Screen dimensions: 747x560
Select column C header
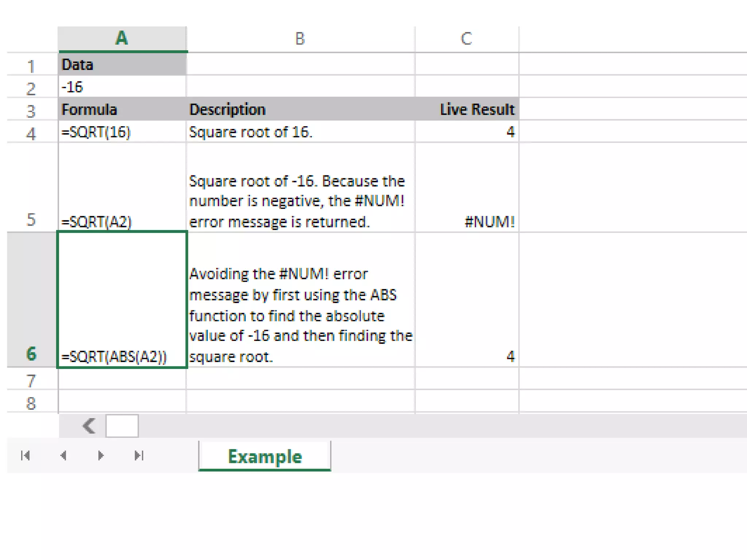click(x=467, y=38)
